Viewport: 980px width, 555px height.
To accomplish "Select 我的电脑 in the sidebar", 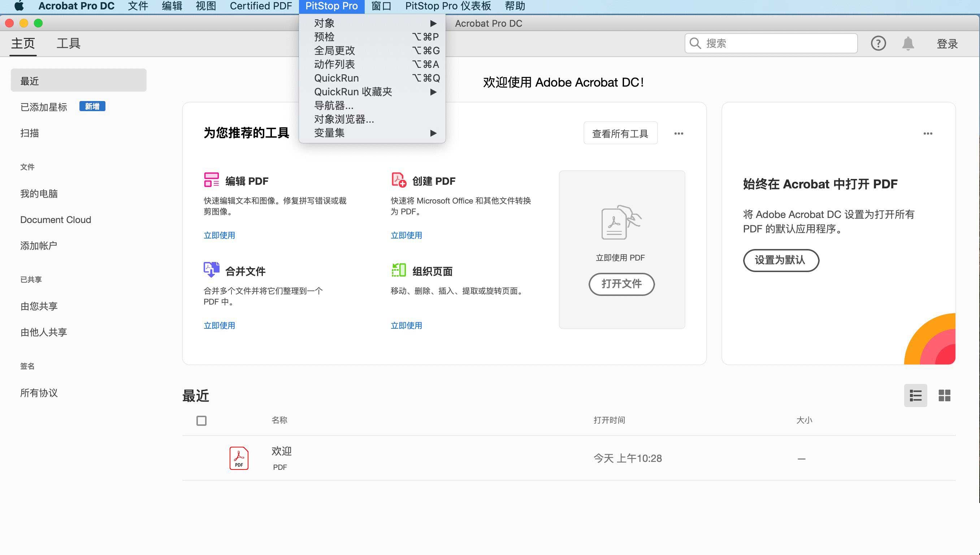I will (39, 194).
